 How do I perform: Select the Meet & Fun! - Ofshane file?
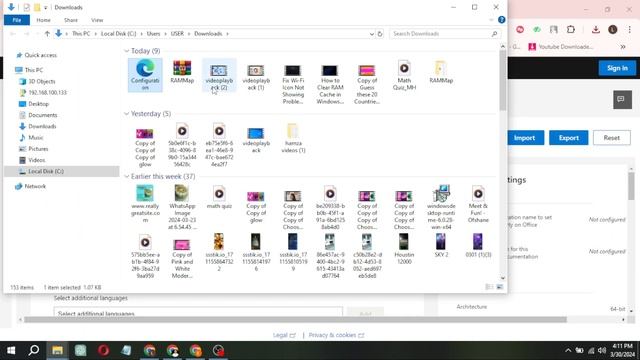(x=478, y=204)
